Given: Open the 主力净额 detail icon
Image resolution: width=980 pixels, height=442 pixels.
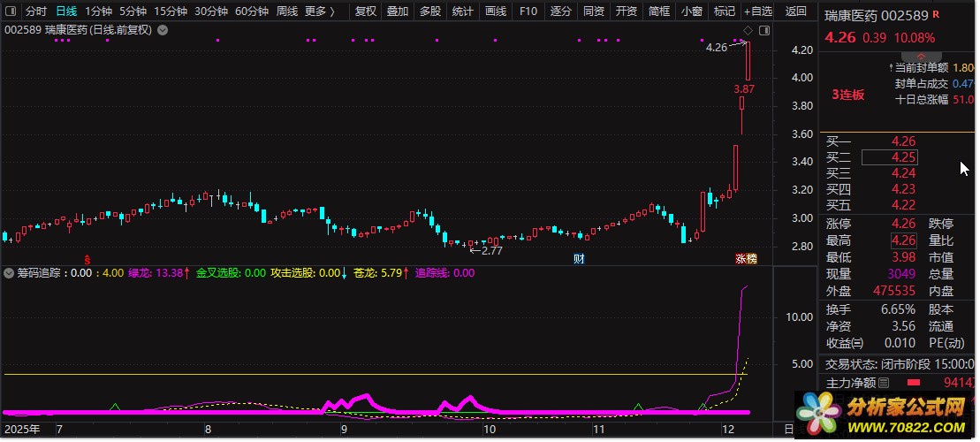Looking at the screenshot, I should point(885,383).
